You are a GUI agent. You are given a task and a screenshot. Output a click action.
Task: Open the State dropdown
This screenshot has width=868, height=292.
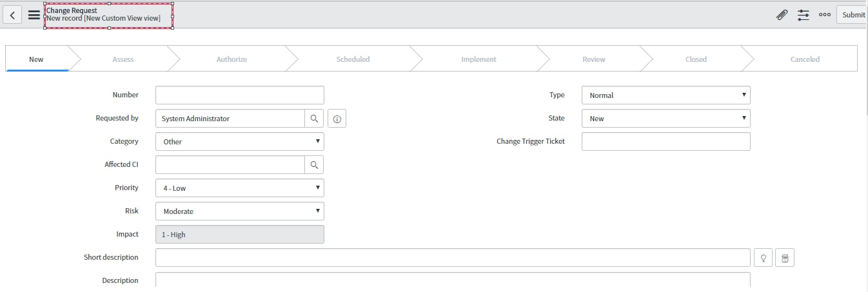pos(666,119)
